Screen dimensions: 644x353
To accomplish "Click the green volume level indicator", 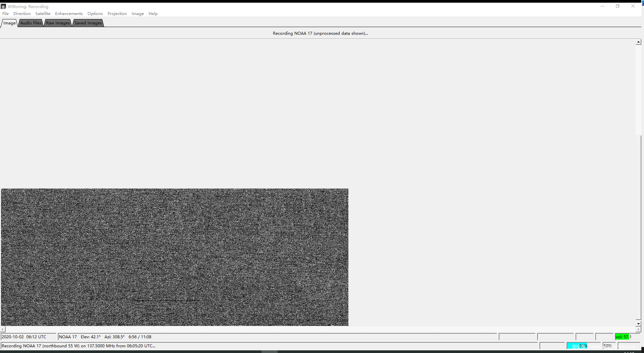I will (x=623, y=337).
